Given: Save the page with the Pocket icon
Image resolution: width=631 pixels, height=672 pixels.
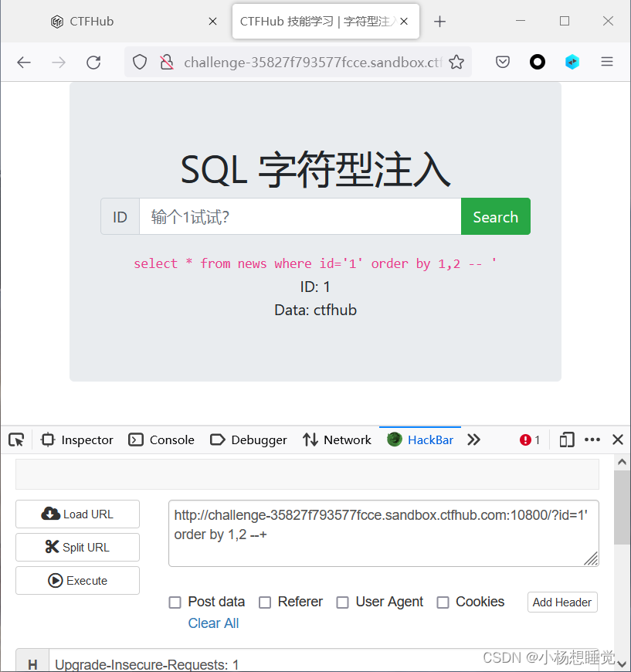Looking at the screenshot, I should click(503, 61).
